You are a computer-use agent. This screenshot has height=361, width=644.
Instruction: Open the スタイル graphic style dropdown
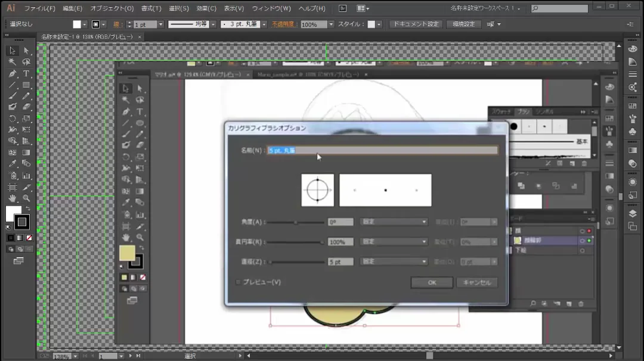pyautogui.click(x=379, y=24)
